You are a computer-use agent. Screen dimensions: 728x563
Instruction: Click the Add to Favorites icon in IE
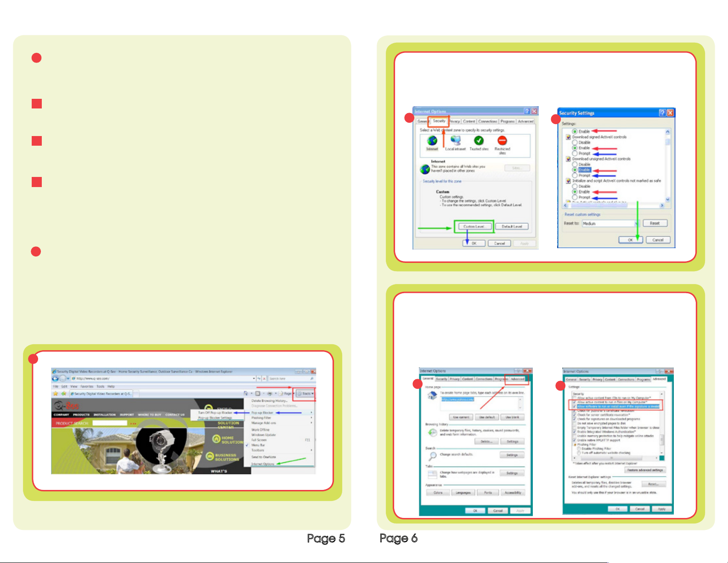pos(64,393)
